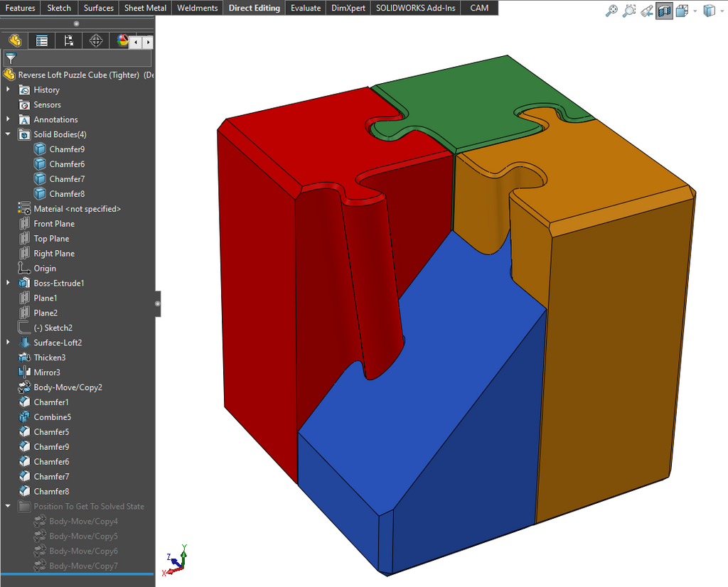Click the tree filter funnel icon
This screenshot has height=587, width=728.
[11, 58]
